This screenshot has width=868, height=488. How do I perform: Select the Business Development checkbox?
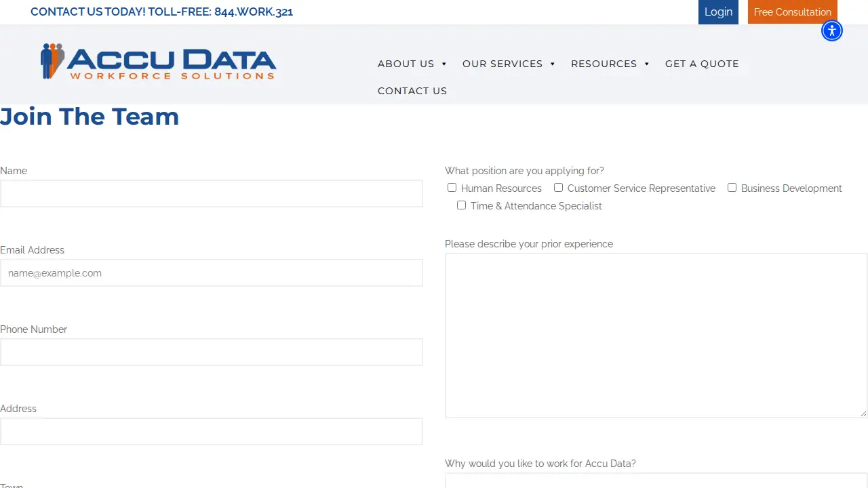click(732, 188)
